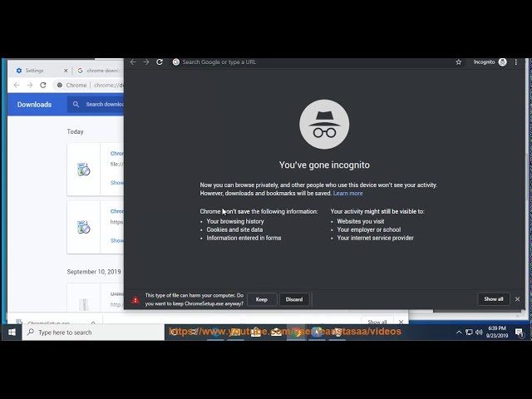532x399 pixels.
Task: Open the clock showing 6:39 PM
Action: click(497, 332)
